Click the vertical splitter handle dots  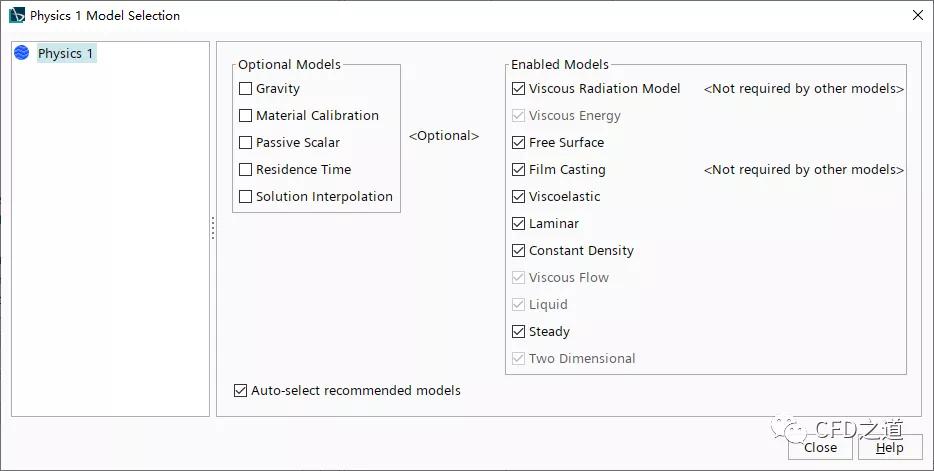click(213, 228)
